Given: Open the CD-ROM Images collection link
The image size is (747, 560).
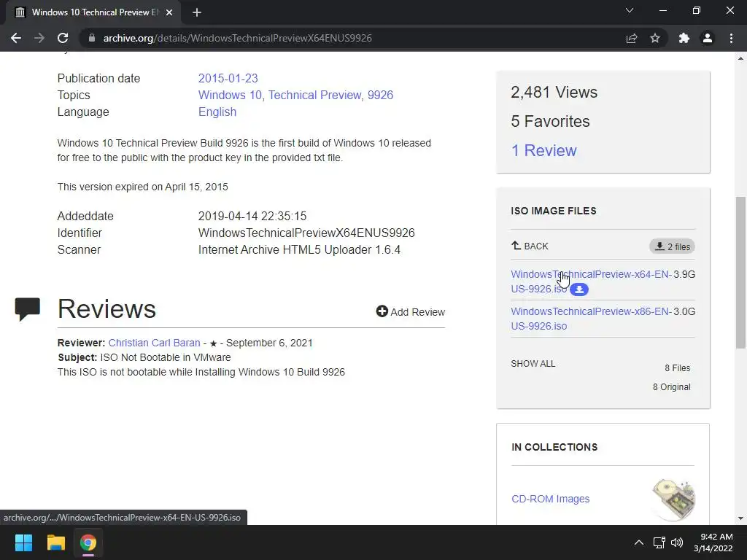Looking at the screenshot, I should coord(550,499).
